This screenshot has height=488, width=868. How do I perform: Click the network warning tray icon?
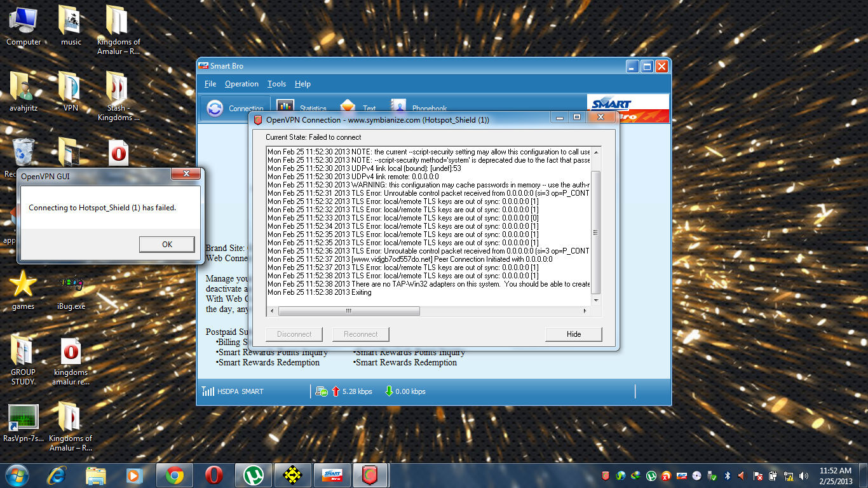click(x=789, y=475)
